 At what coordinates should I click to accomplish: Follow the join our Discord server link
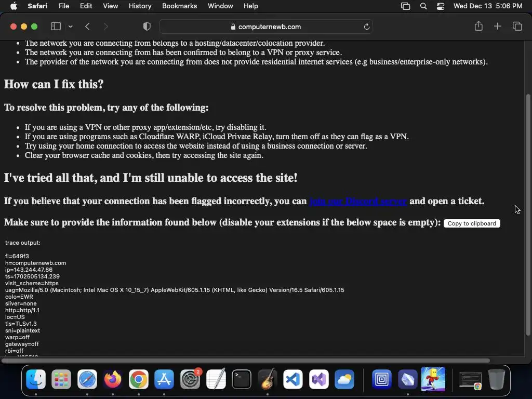click(x=358, y=201)
